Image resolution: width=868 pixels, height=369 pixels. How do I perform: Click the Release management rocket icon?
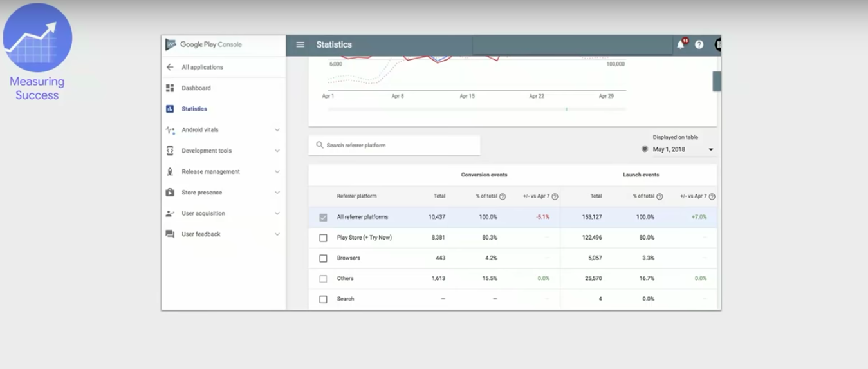click(x=170, y=172)
